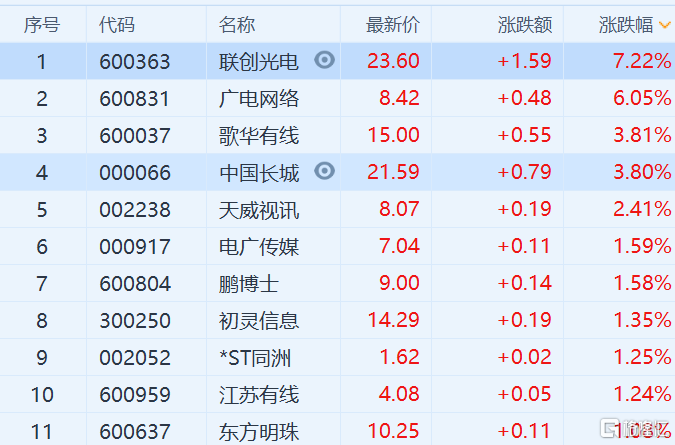Image resolution: width=675 pixels, height=445 pixels.
Task: Click change value +0.14
Action: click(x=525, y=283)
